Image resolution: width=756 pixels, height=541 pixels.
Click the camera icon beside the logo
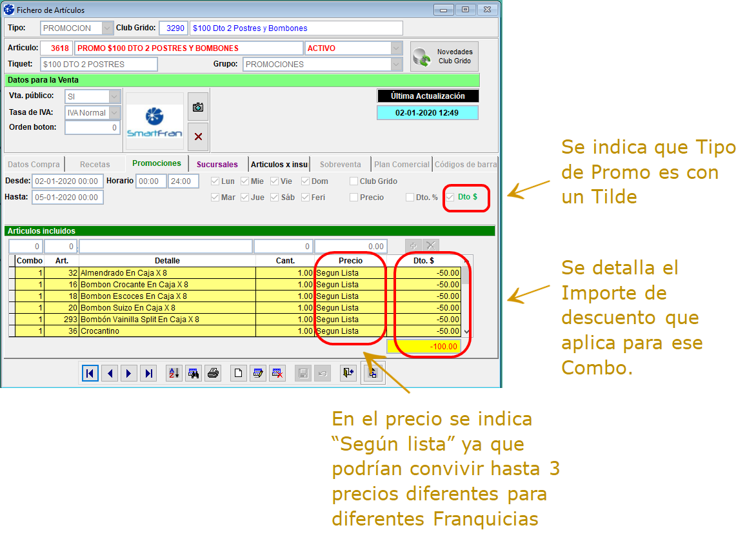coord(198,107)
